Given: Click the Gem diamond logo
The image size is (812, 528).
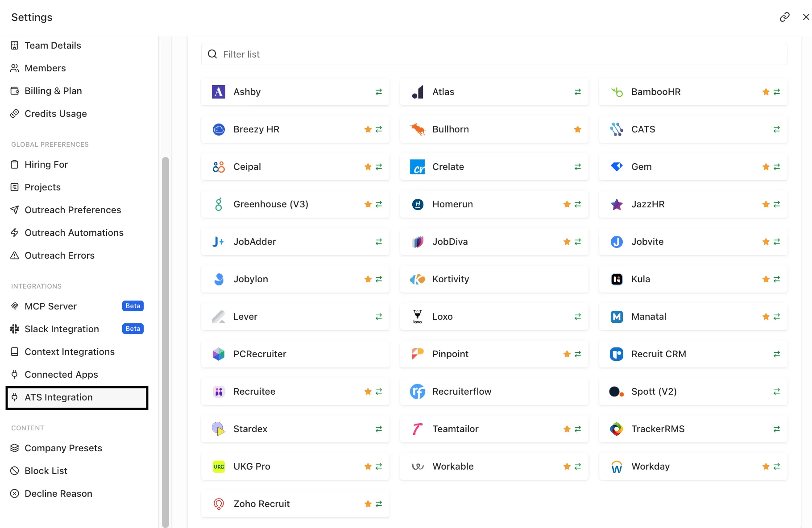Looking at the screenshot, I should pyautogui.click(x=617, y=167).
